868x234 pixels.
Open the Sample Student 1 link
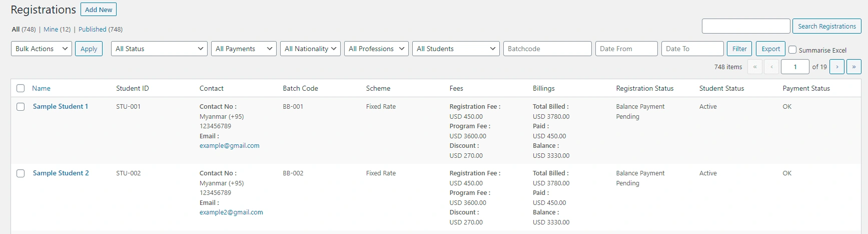click(61, 107)
